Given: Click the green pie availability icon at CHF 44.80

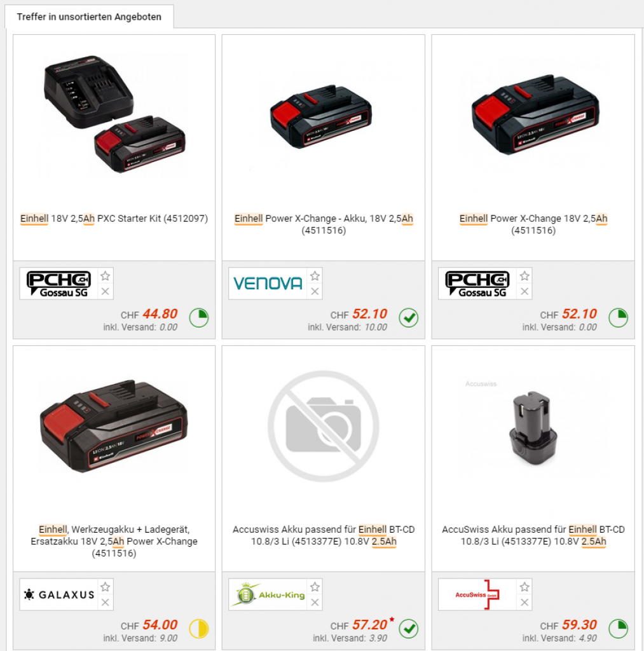Looking at the screenshot, I should click(x=199, y=318).
